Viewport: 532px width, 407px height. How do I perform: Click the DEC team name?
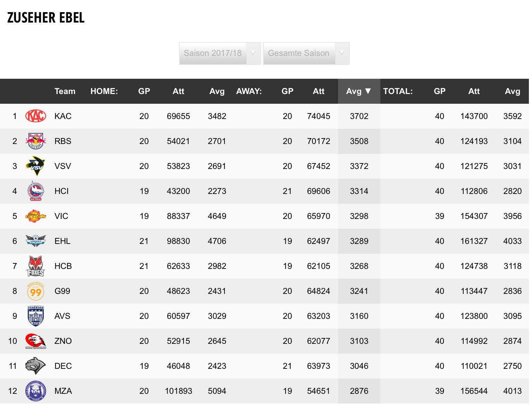[x=63, y=366]
